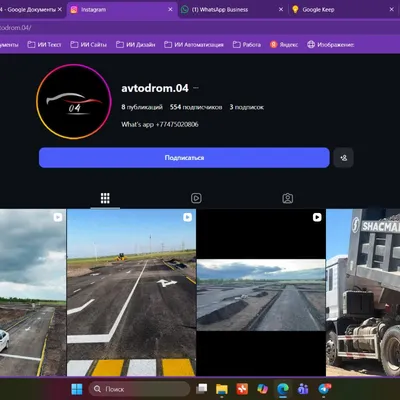Open the tagged photos tab icon
This screenshot has height=400, width=400.
click(288, 198)
